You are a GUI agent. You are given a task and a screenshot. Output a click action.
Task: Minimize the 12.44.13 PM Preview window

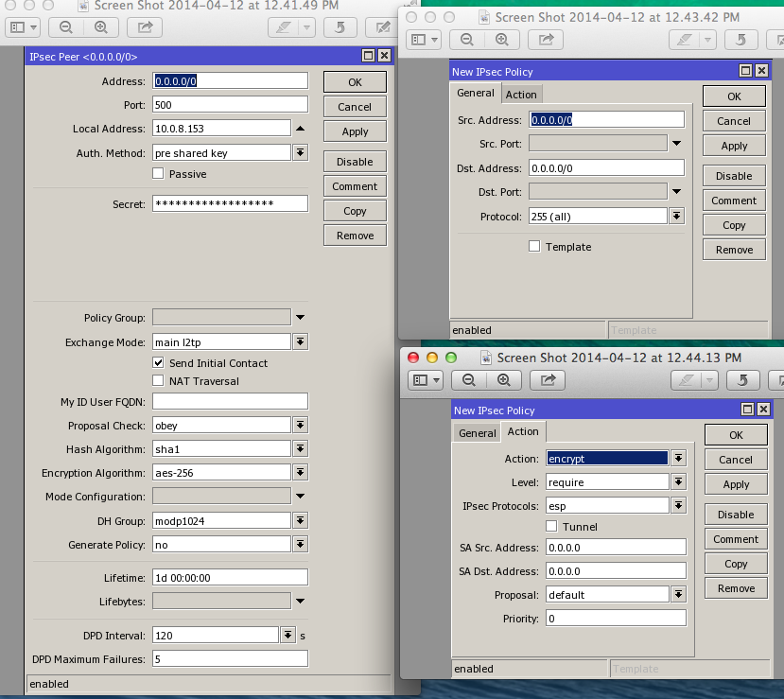coord(432,358)
